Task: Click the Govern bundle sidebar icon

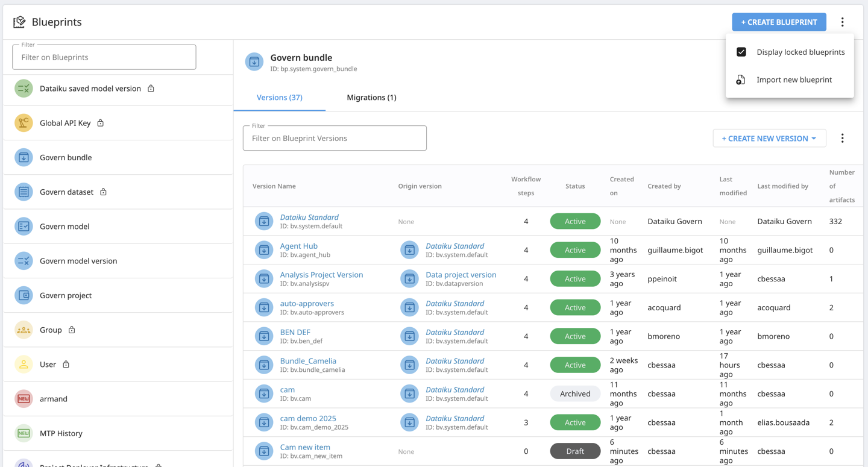Action: [x=24, y=157]
